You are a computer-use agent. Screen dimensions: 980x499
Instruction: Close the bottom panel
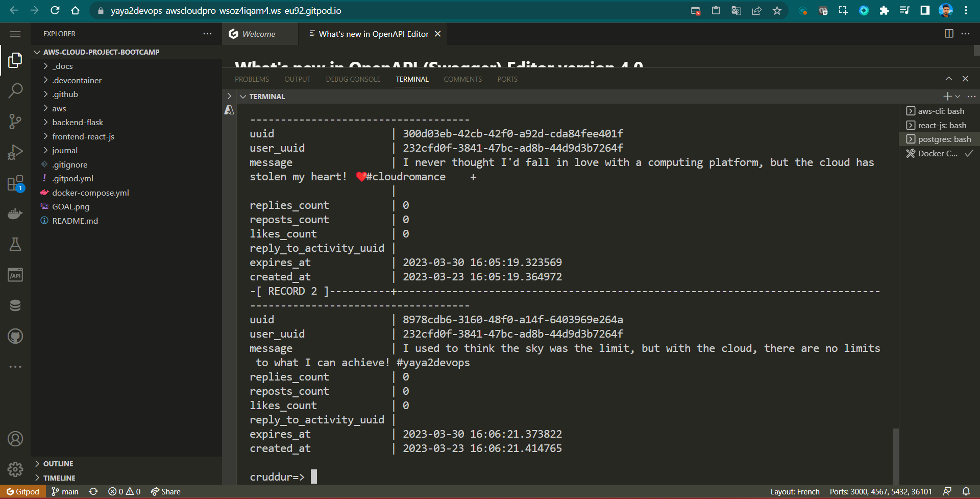click(x=965, y=79)
